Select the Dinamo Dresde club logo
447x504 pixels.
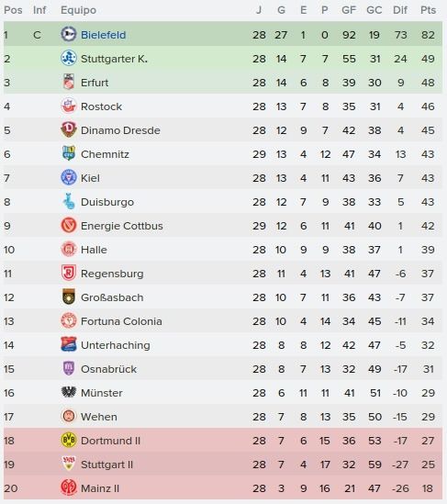[x=69, y=129]
